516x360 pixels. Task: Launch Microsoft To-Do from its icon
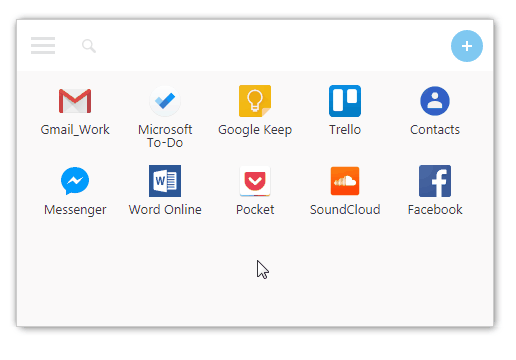coord(165,101)
